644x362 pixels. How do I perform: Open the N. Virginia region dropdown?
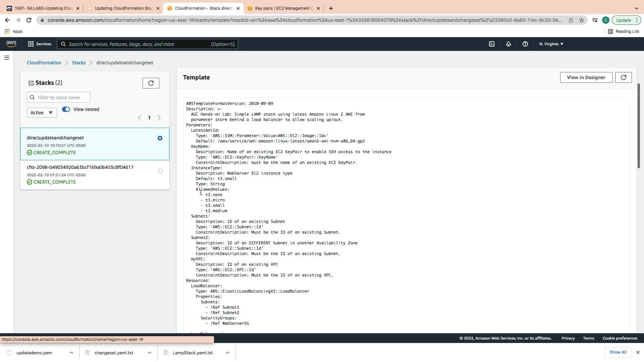point(551,44)
